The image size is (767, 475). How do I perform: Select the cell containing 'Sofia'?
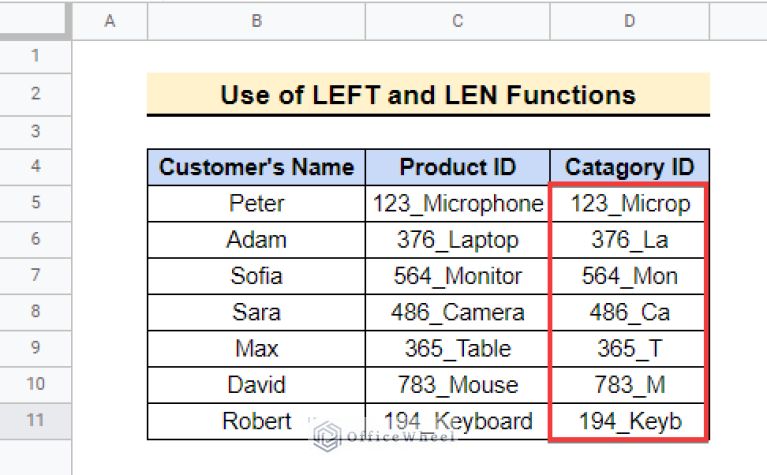pos(256,276)
